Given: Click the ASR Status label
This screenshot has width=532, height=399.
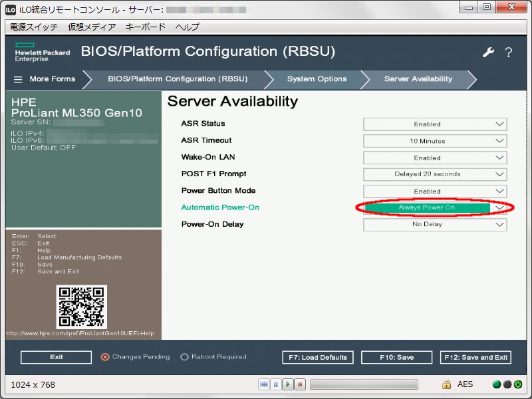Looking at the screenshot, I should point(203,124).
